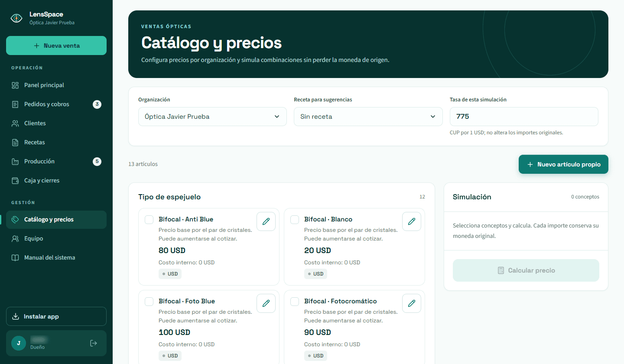This screenshot has height=364, width=624.
Task: Click the Equipo team icon
Action: coord(15,239)
